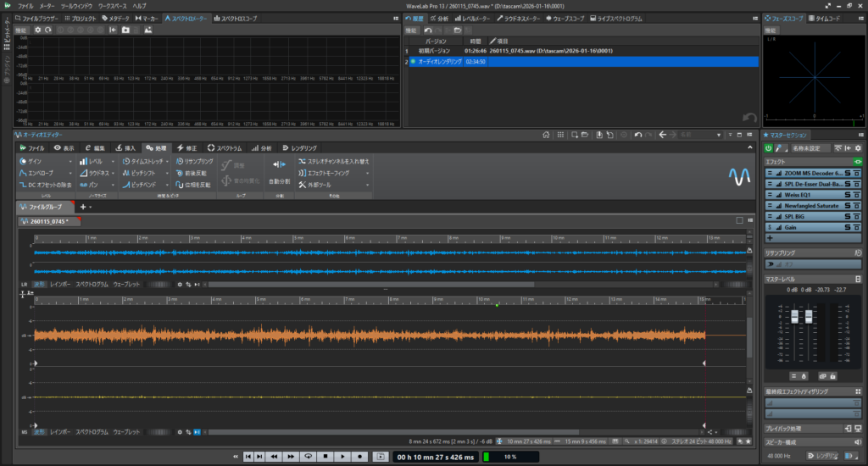Click 位相を反転 (invert phase)
Screen dimensions: 868x466
tap(196, 185)
